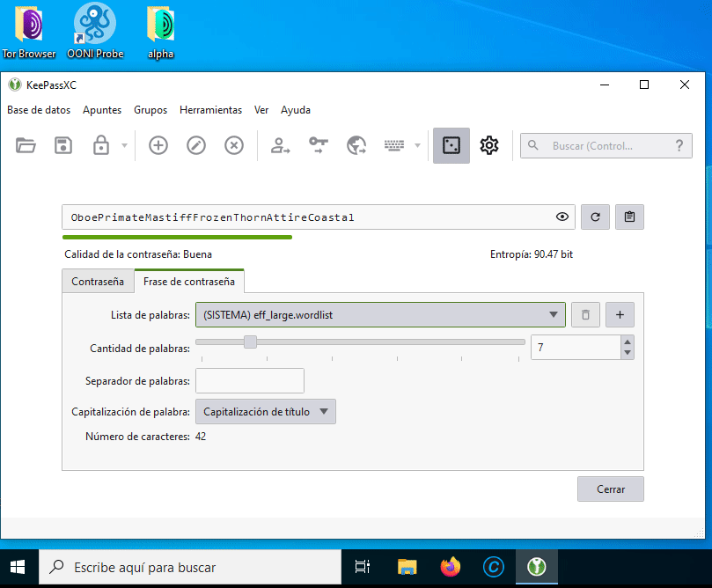Open the alpha desktop folder
The image size is (712, 588).
point(160,32)
